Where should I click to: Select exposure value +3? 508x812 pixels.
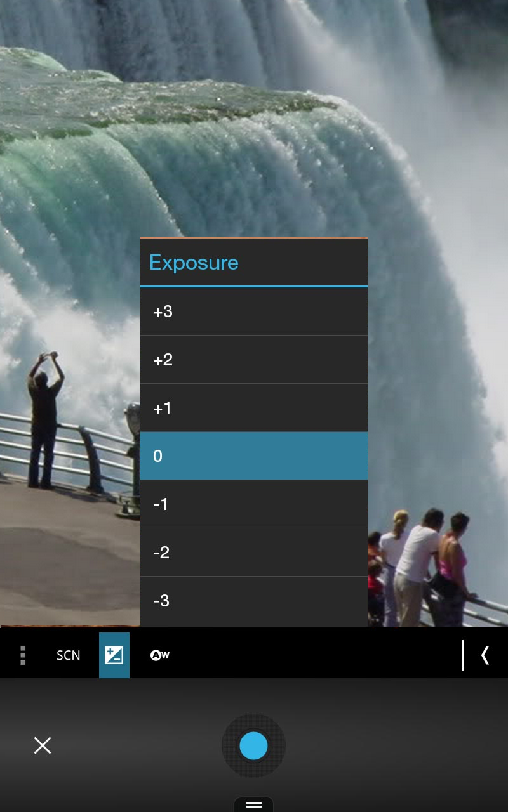pos(253,311)
